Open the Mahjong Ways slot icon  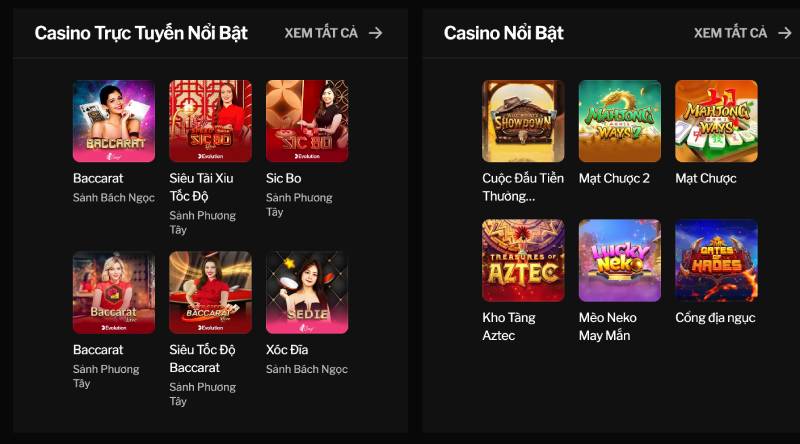[x=716, y=121]
